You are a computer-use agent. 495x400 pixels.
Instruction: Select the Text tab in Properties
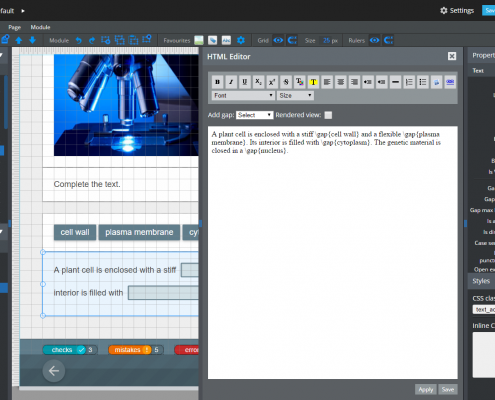[x=478, y=71]
